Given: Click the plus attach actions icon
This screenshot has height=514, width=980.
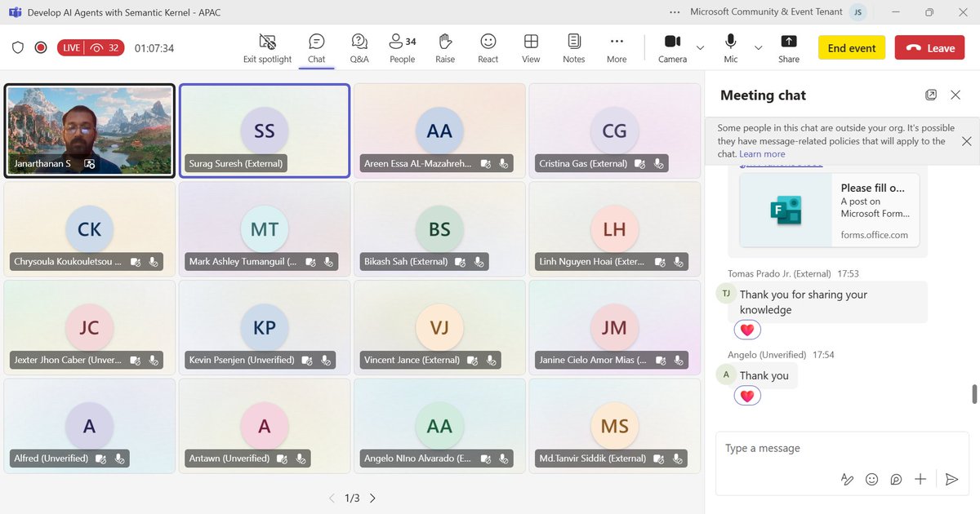Looking at the screenshot, I should (920, 480).
